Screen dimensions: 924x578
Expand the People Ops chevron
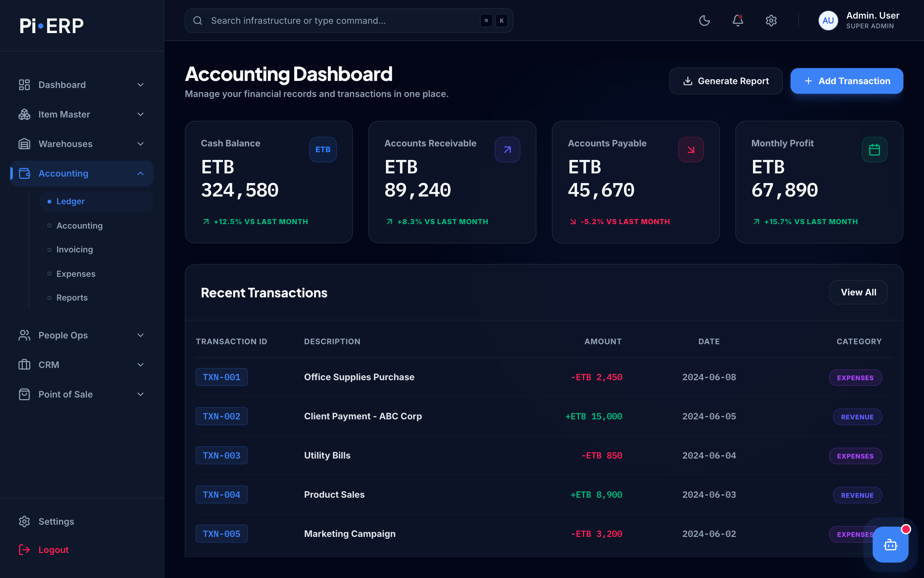click(141, 335)
